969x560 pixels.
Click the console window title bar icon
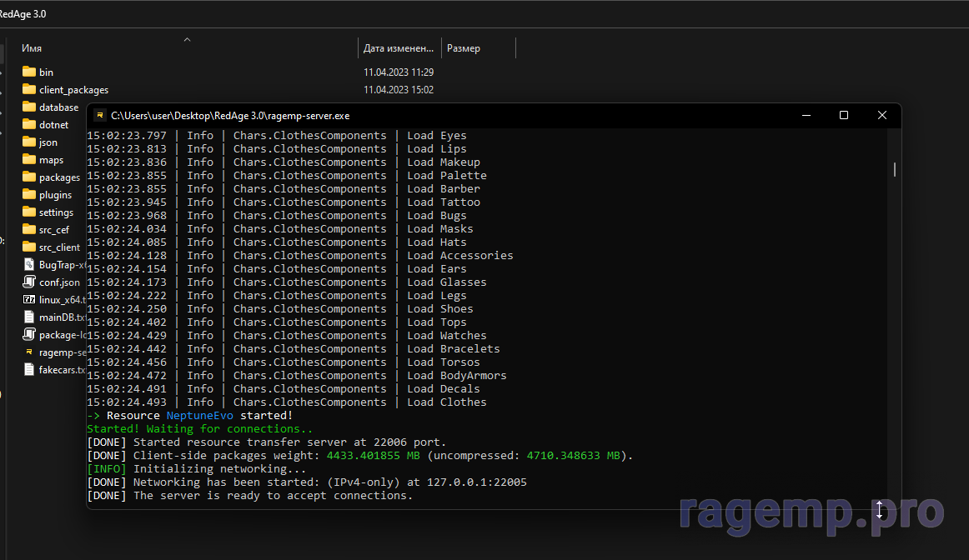99,116
